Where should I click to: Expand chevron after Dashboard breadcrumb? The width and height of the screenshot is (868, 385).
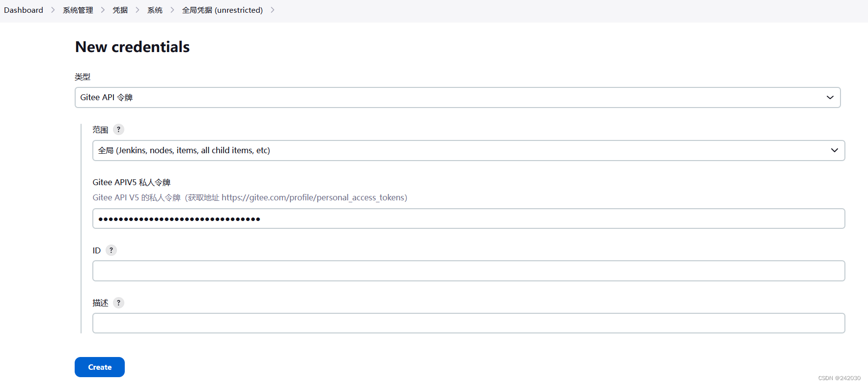coord(53,10)
